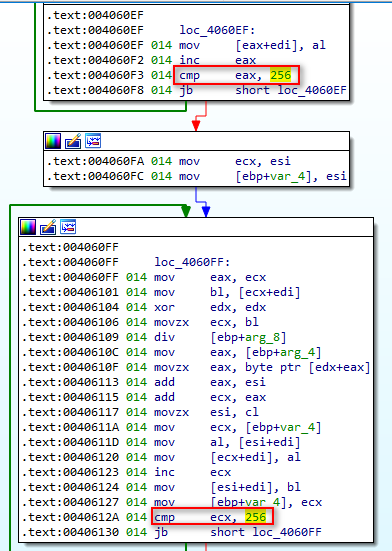The height and width of the screenshot is (551, 392).
Task: Click the group nodes icon on the 004060FA node
Action: click(x=93, y=141)
